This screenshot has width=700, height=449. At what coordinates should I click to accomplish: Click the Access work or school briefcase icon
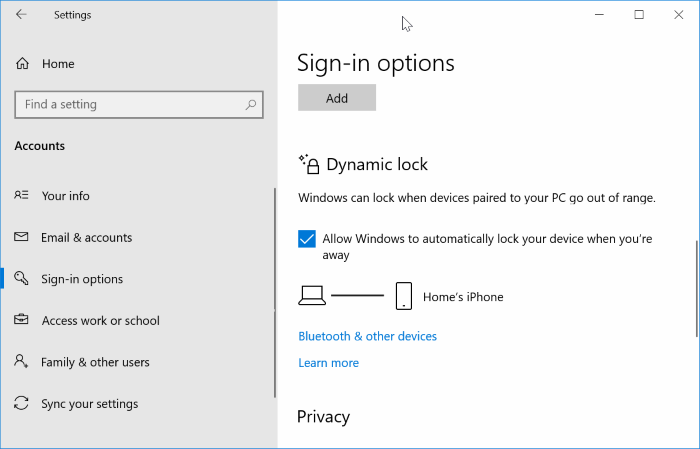[21, 321]
